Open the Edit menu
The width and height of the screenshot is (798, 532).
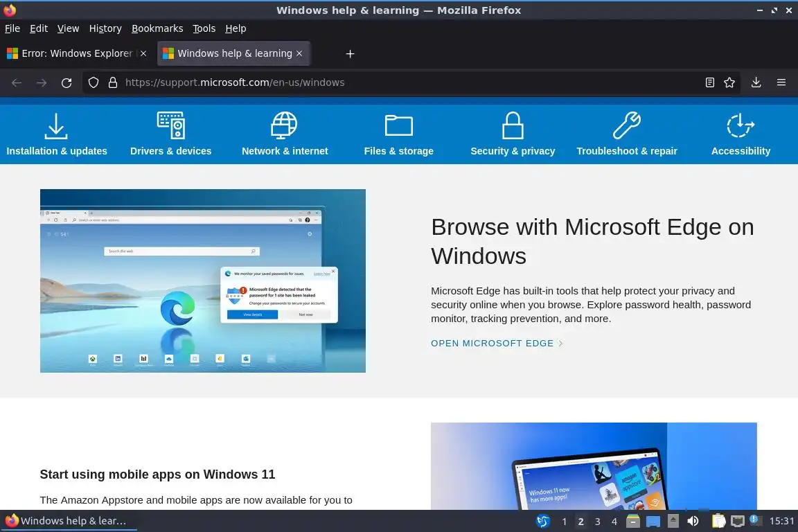point(39,28)
